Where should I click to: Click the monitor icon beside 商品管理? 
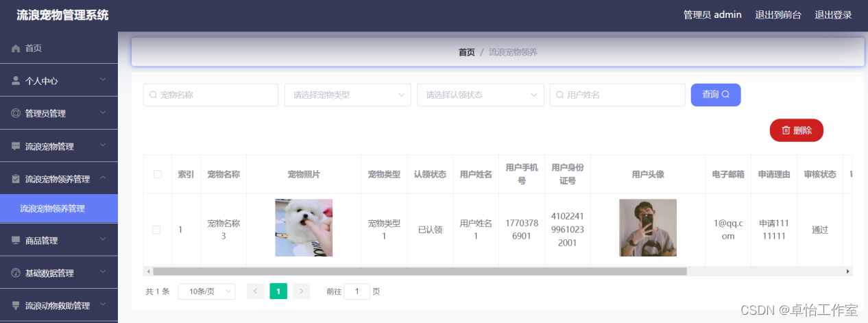[16, 241]
